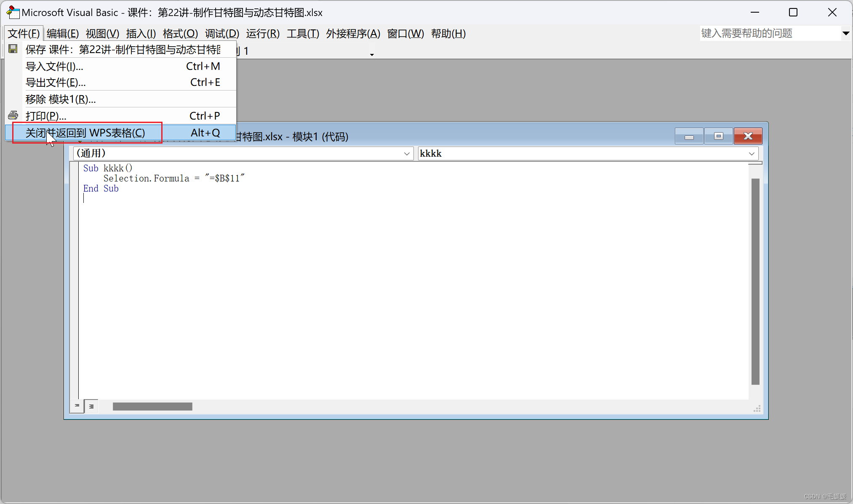Minimize the 模块1 code window

click(x=689, y=136)
